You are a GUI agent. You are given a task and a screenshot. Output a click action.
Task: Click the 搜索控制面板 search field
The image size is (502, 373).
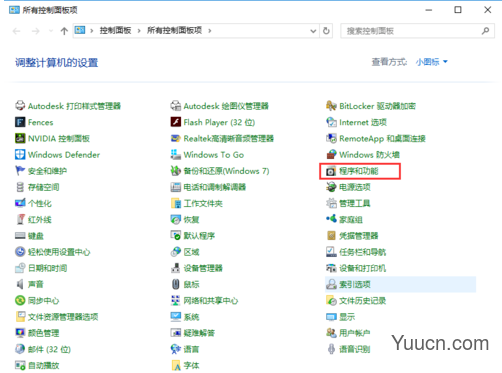tap(417, 31)
